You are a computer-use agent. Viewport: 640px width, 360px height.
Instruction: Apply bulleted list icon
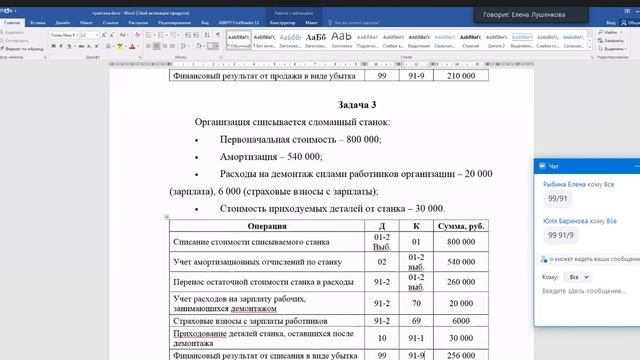[x=149, y=35]
